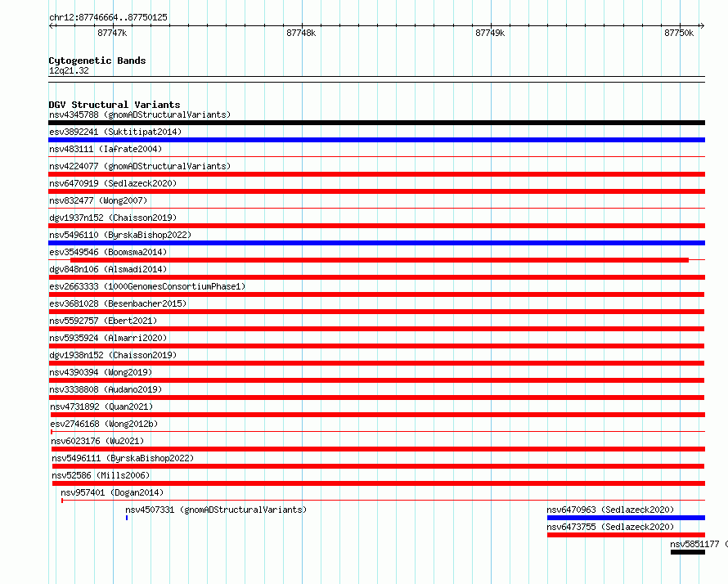
Task: Click the blue bar under esv3892241
Action: [x=376, y=140]
